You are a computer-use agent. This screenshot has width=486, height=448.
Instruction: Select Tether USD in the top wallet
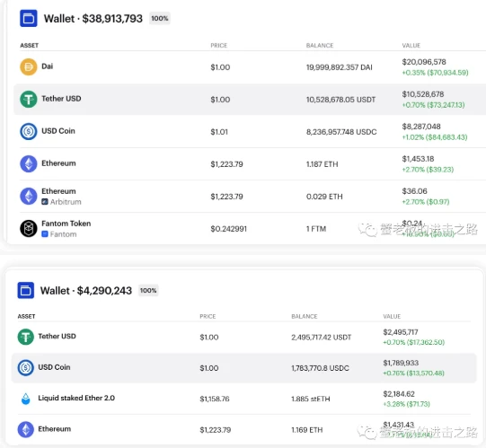click(x=61, y=99)
